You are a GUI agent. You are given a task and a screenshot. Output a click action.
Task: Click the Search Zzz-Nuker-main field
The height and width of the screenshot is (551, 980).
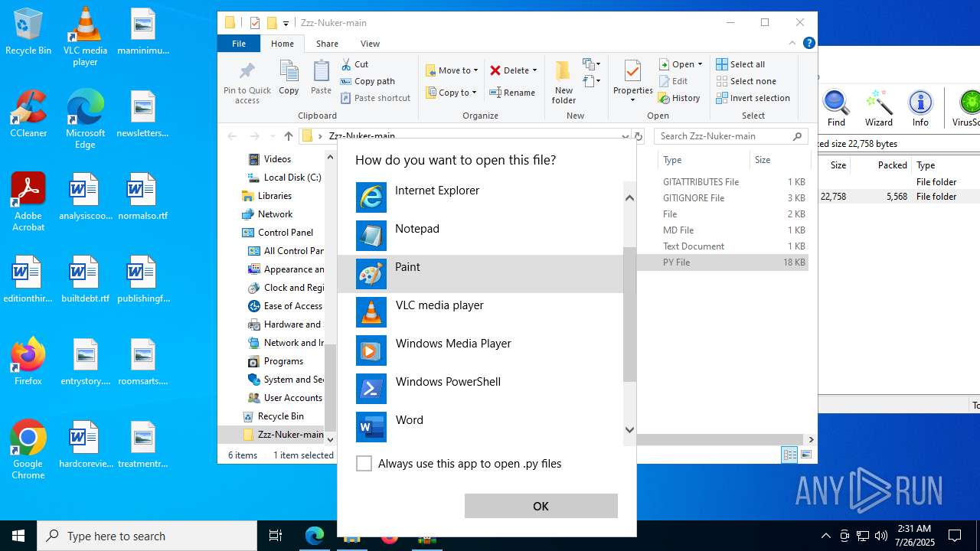click(x=731, y=136)
